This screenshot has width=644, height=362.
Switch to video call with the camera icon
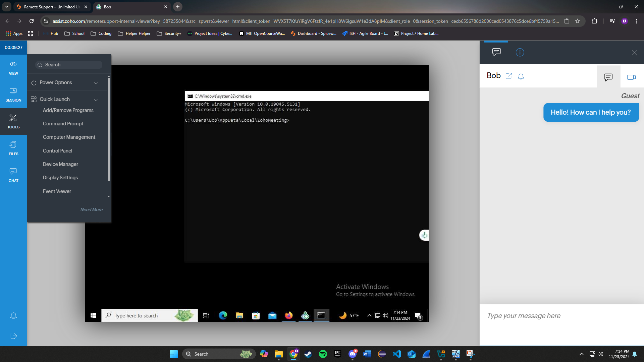(631, 77)
